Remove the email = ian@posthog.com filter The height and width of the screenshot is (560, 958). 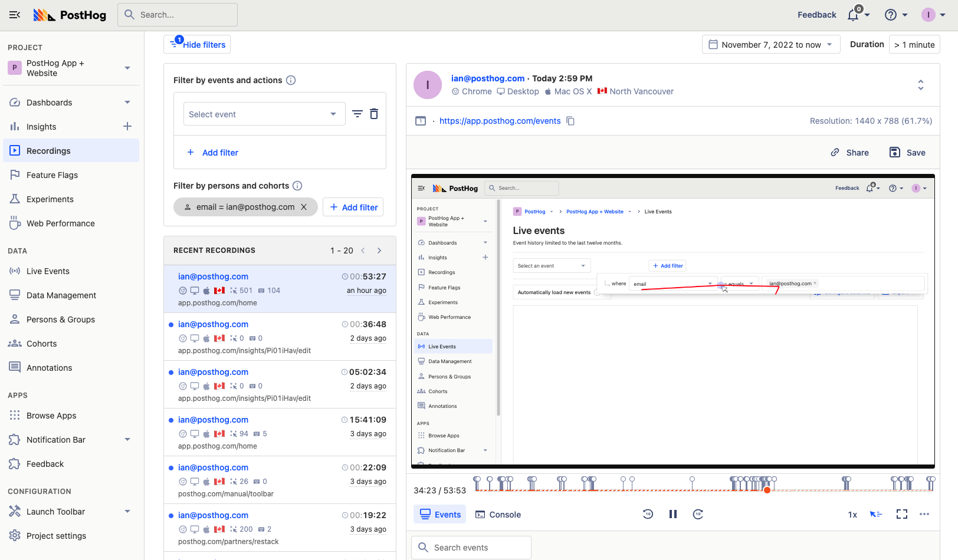(x=304, y=207)
